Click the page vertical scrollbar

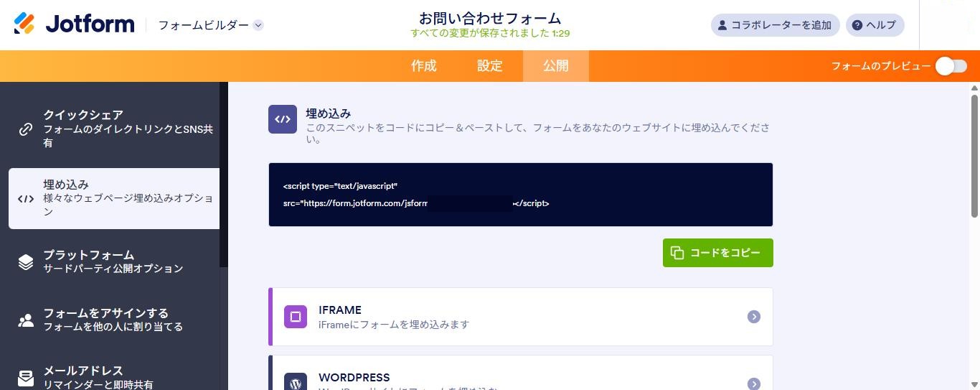pyautogui.click(x=974, y=156)
